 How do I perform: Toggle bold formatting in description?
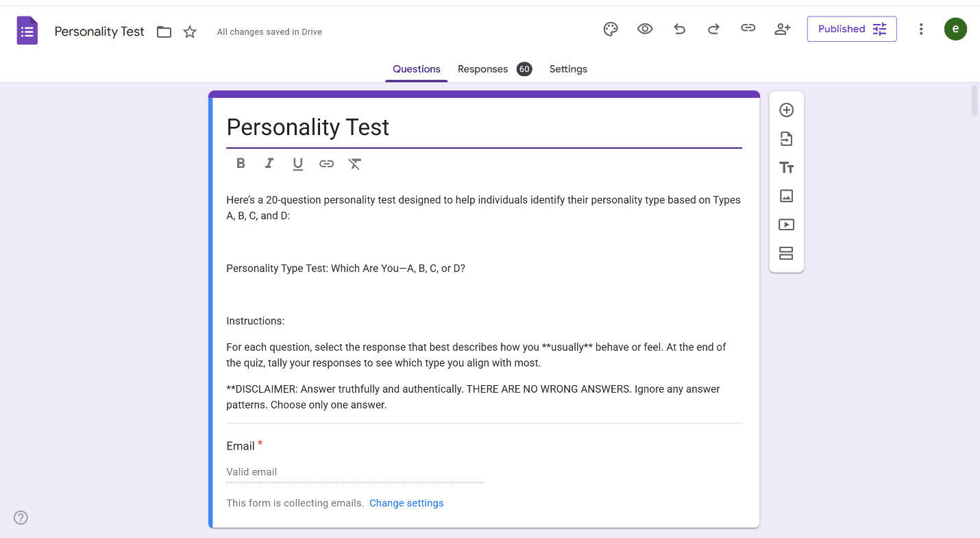click(241, 164)
